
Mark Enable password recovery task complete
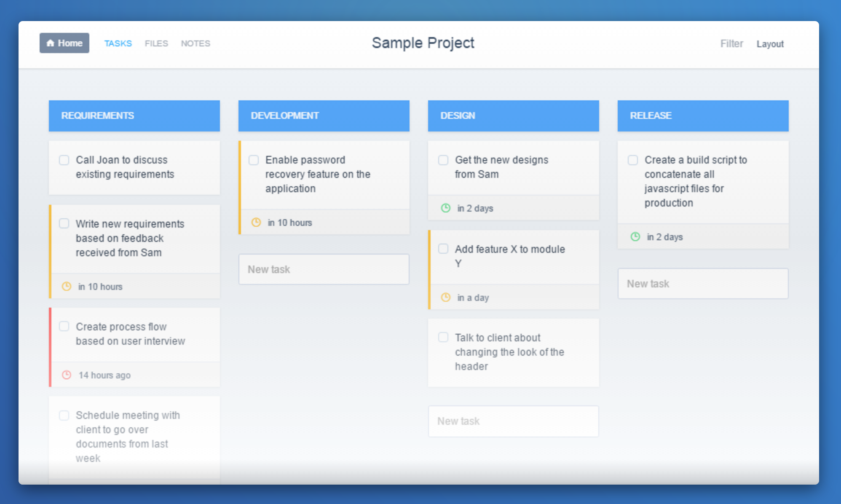pos(254,160)
